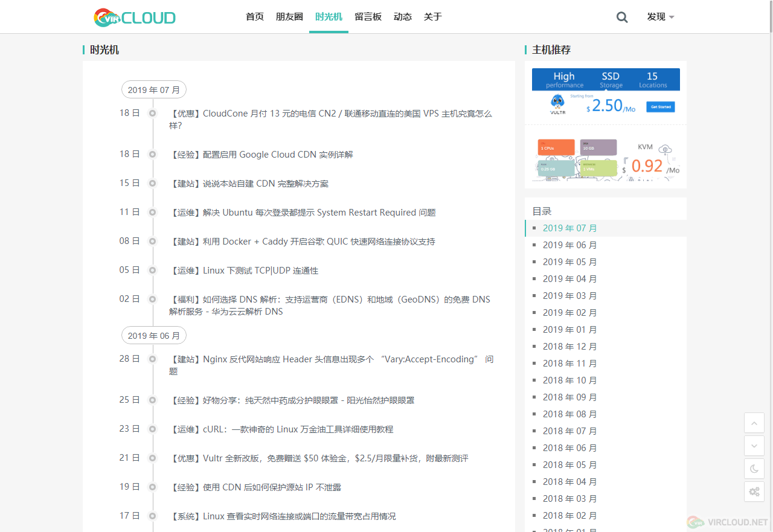Open the 华为云云解析 DNS article

330,306
